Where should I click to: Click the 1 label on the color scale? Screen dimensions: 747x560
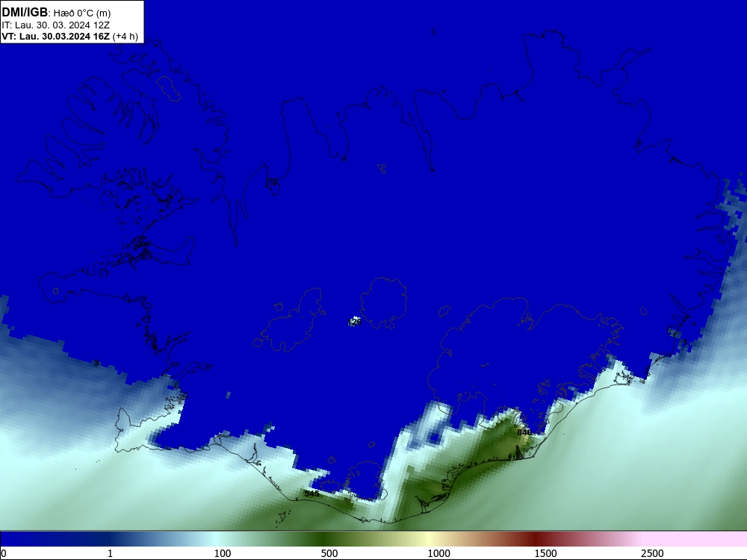point(110,553)
